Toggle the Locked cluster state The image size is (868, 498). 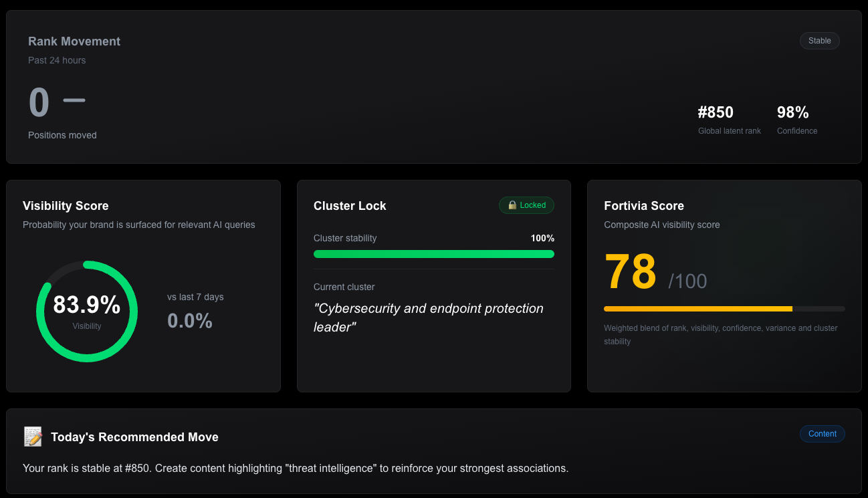pos(527,205)
